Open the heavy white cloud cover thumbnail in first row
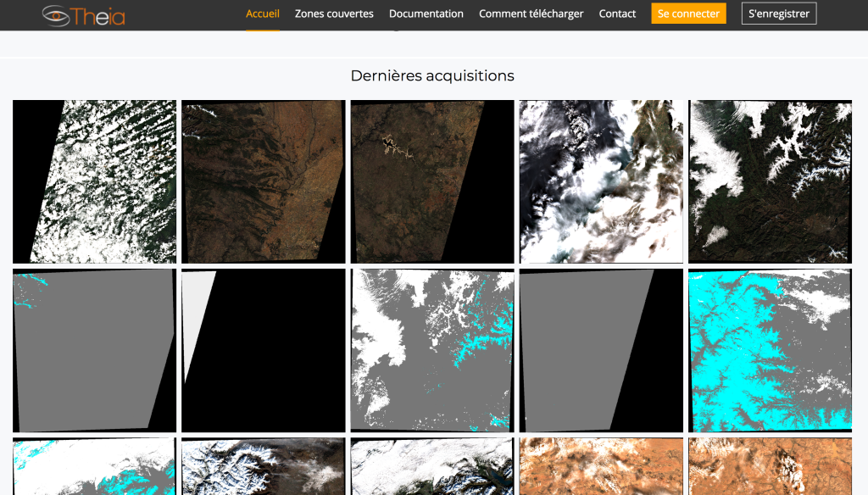Viewport: 868px width, 495px height. 601,181
